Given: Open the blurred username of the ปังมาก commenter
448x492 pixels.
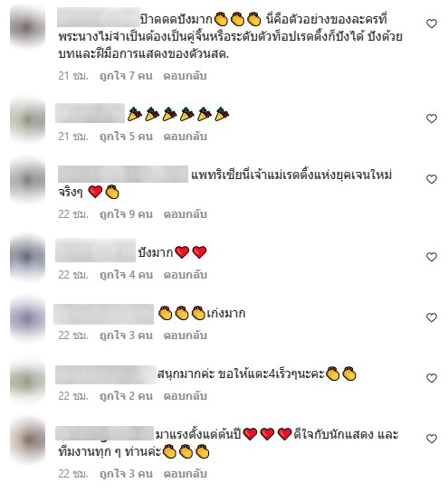Looking at the screenshot, I should tap(95, 251).
